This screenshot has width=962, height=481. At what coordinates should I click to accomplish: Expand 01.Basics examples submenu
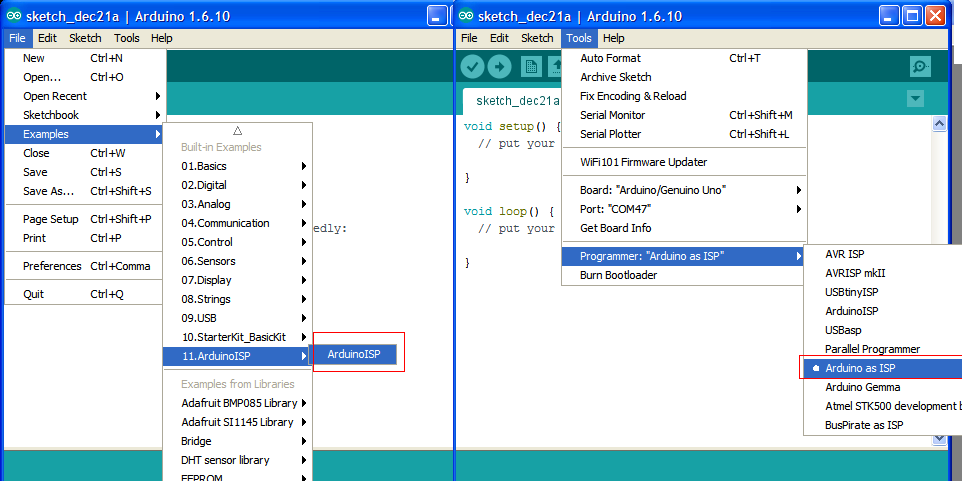tap(237, 166)
